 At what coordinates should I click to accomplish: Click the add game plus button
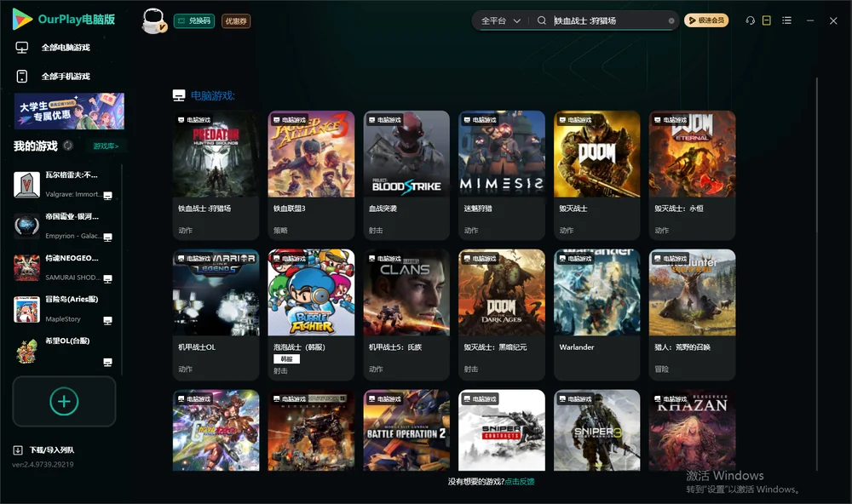tap(64, 401)
